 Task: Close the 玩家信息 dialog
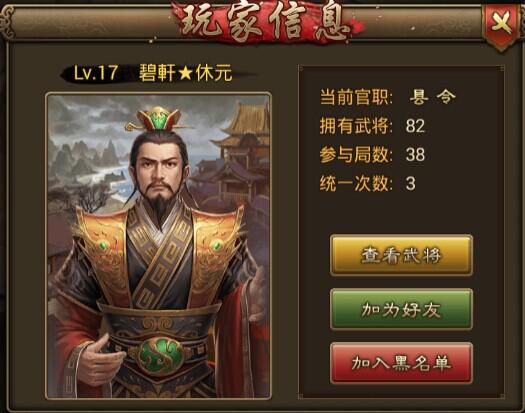click(501, 24)
